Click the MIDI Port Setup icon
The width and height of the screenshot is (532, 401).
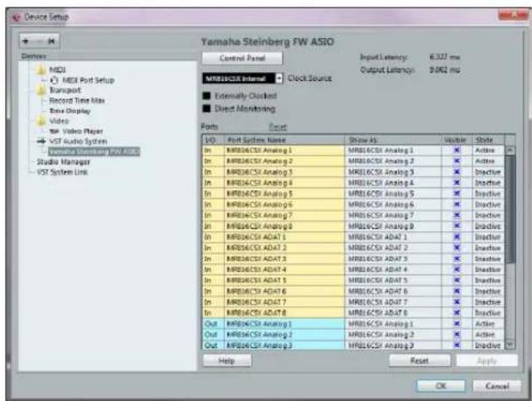(54, 80)
